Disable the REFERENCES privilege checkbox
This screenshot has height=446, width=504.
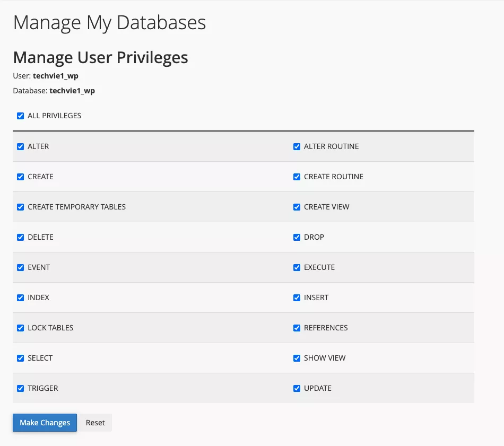pos(297,328)
